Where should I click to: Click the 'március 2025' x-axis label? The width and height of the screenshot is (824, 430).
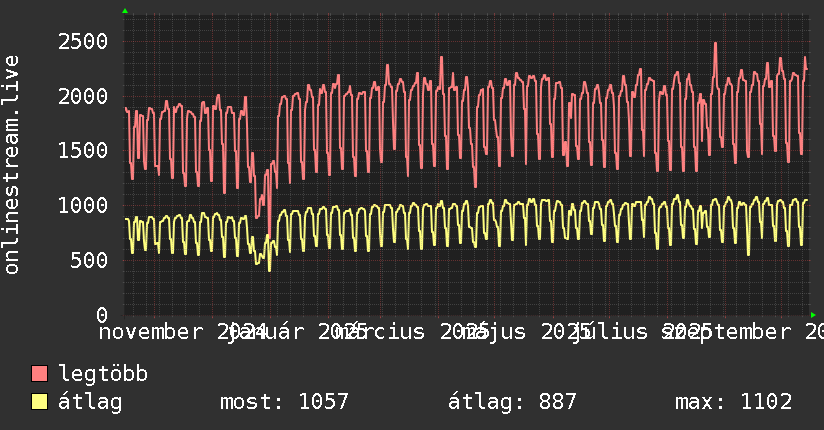pos(411,332)
